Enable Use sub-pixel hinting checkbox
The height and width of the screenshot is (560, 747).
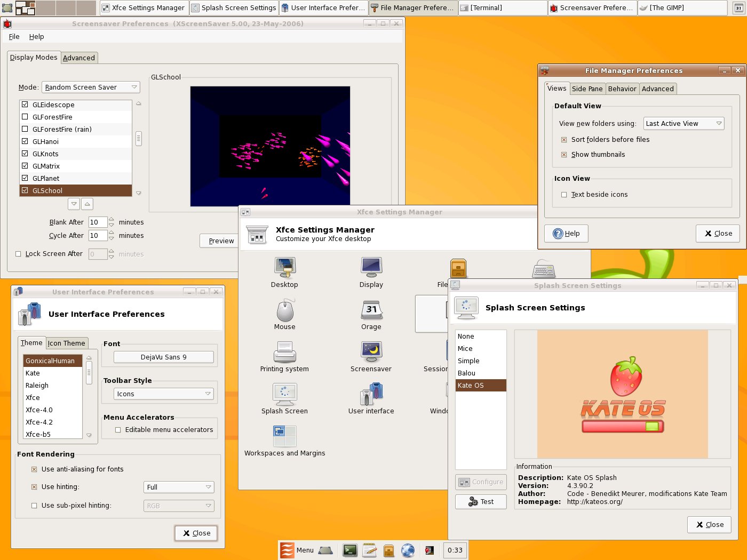34,506
